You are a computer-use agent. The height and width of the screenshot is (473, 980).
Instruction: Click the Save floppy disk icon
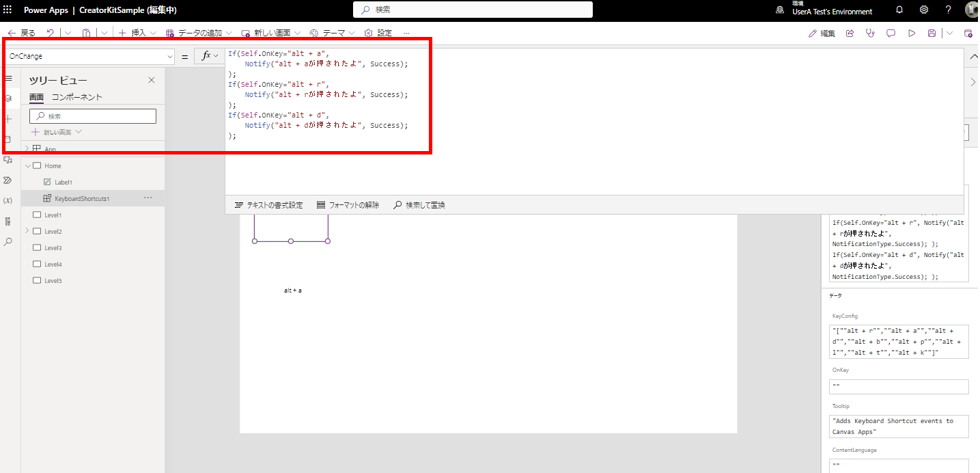(x=932, y=33)
